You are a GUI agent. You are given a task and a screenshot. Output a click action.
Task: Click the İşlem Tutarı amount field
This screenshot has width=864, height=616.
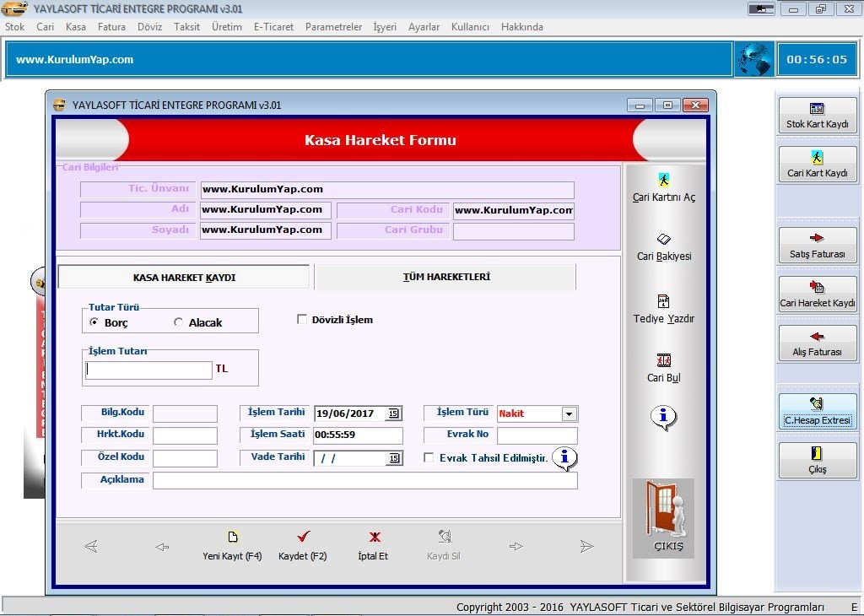(x=148, y=370)
